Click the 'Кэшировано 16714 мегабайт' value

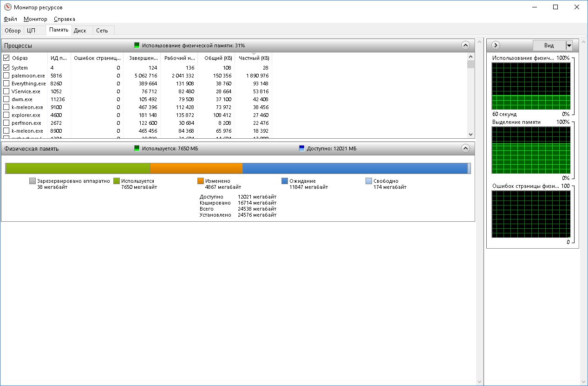pos(257,203)
